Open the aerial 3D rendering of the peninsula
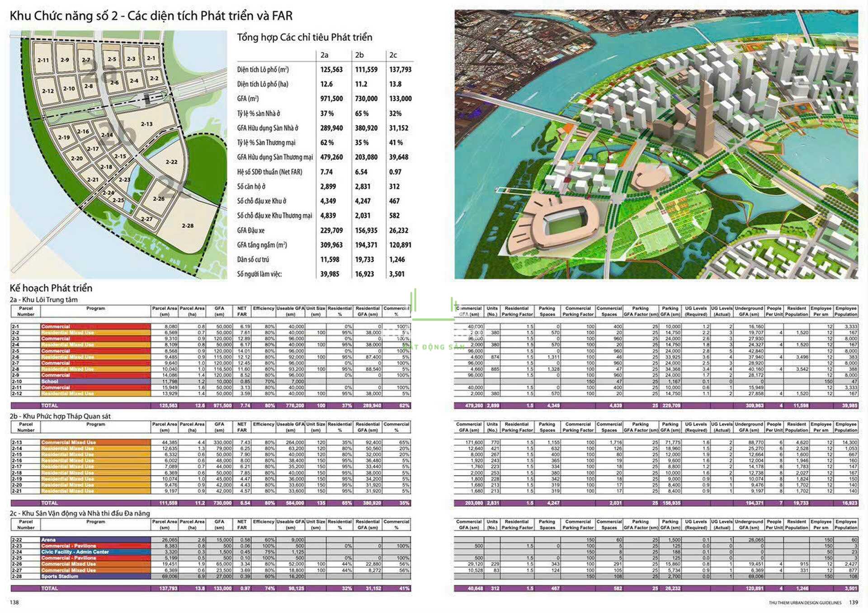The width and height of the screenshot is (868, 613). tap(656, 144)
